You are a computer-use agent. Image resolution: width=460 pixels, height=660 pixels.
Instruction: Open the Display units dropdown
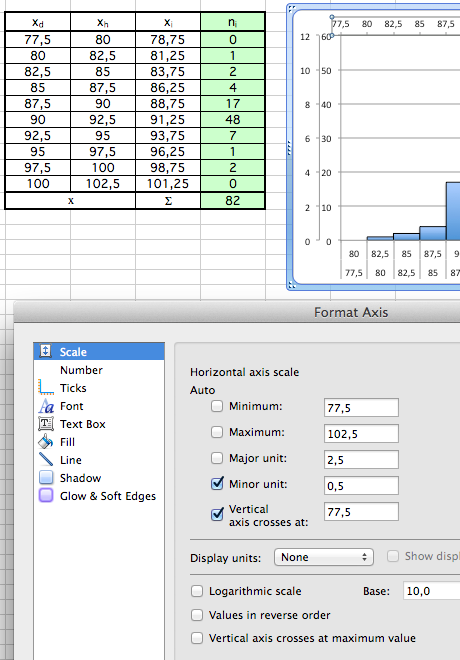point(324,557)
